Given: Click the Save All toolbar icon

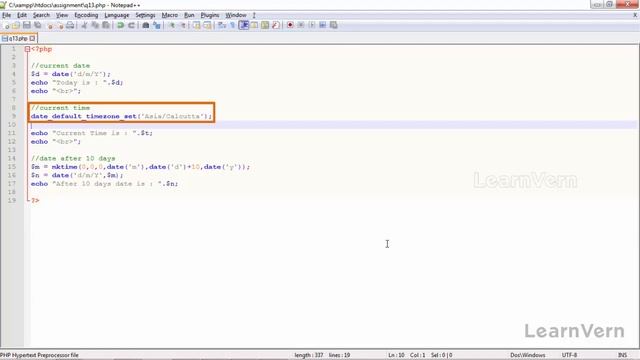Looking at the screenshot, I should (x=38, y=25).
